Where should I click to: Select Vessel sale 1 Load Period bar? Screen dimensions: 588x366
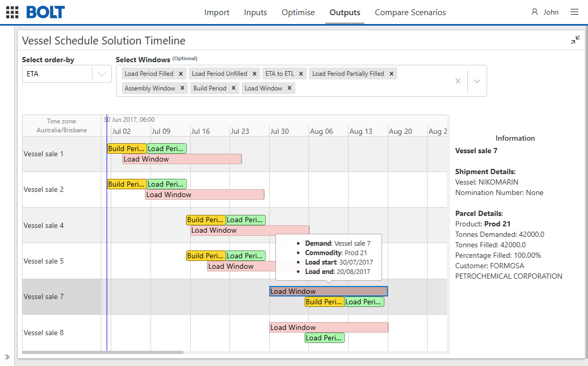click(167, 148)
